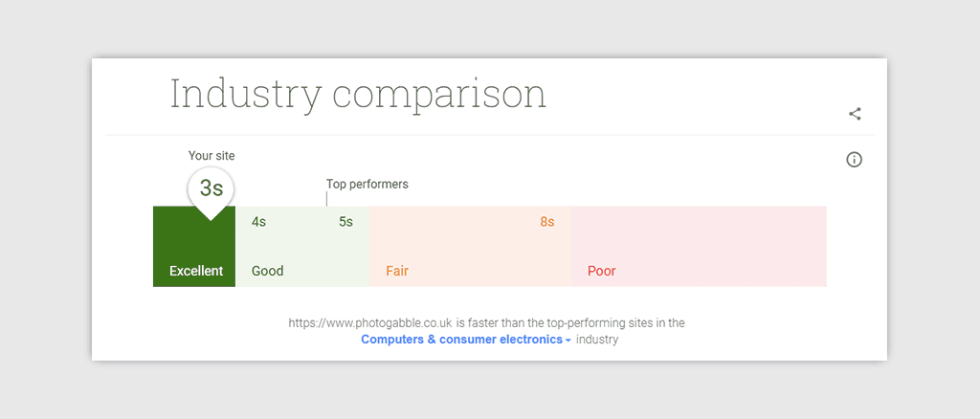Viewport: 980px width, 419px height.
Task: Click the Good label in light green
Action: pyautogui.click(x=268, y=271)
